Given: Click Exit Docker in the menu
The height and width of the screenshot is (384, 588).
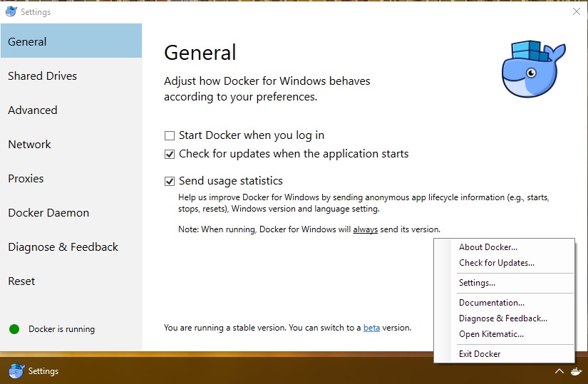Looking at the screenshot, I should click(x=505, y=354).
